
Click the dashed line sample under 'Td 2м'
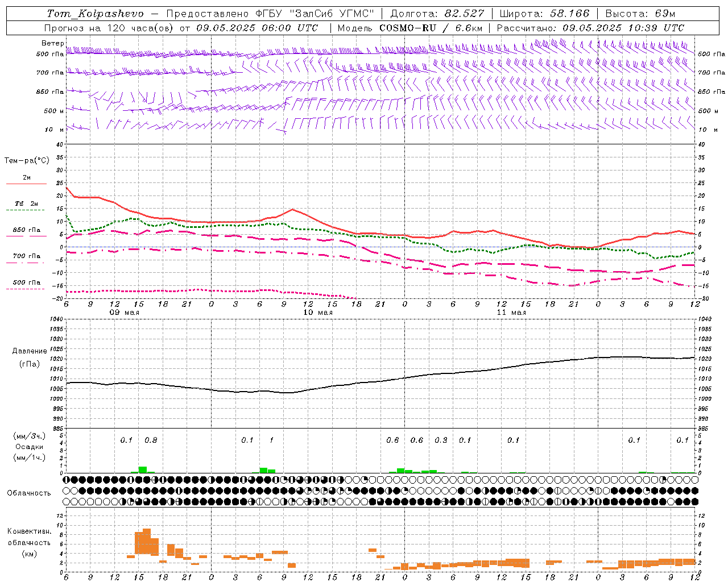click(x=27, y=210)
